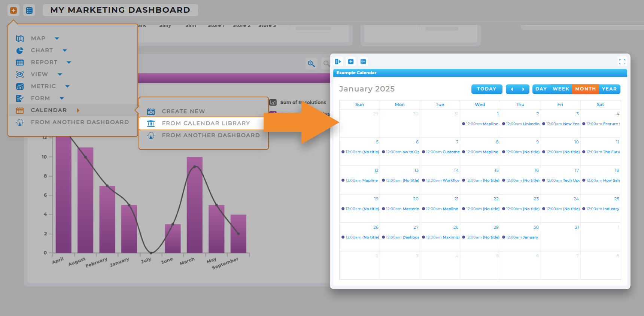Click the Chart pie icon
644x316 pixels.
point(20,50)
